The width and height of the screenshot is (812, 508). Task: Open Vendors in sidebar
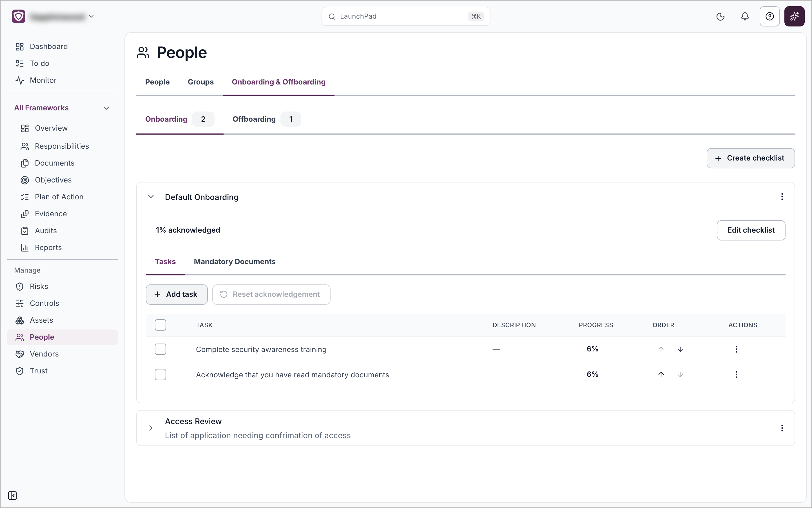(63, 354)
